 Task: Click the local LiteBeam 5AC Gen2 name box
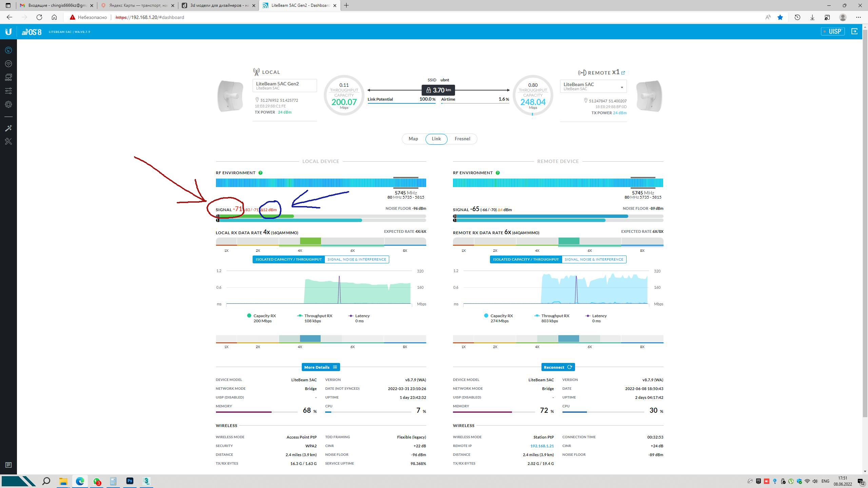tap(284, 85)
